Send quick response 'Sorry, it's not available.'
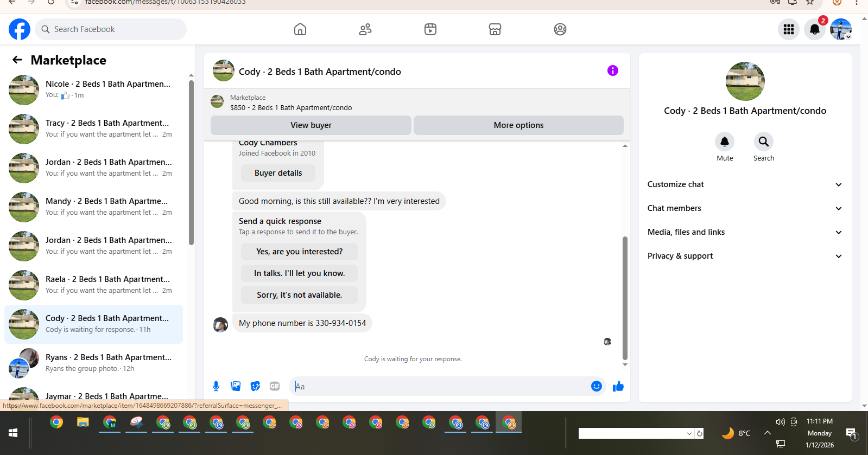868x455 pixels. pyautogui.click(x=300, y=295)
